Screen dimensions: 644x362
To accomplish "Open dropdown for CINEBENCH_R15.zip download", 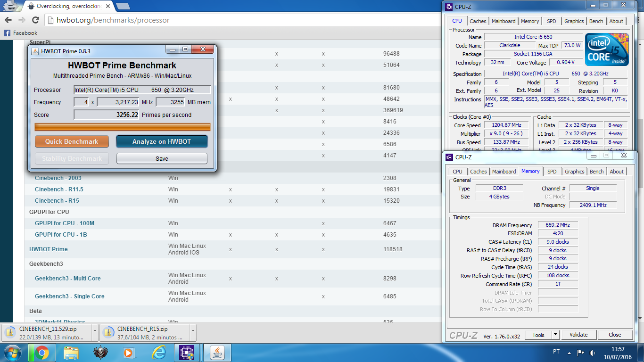I will click(x=192, y=333).
